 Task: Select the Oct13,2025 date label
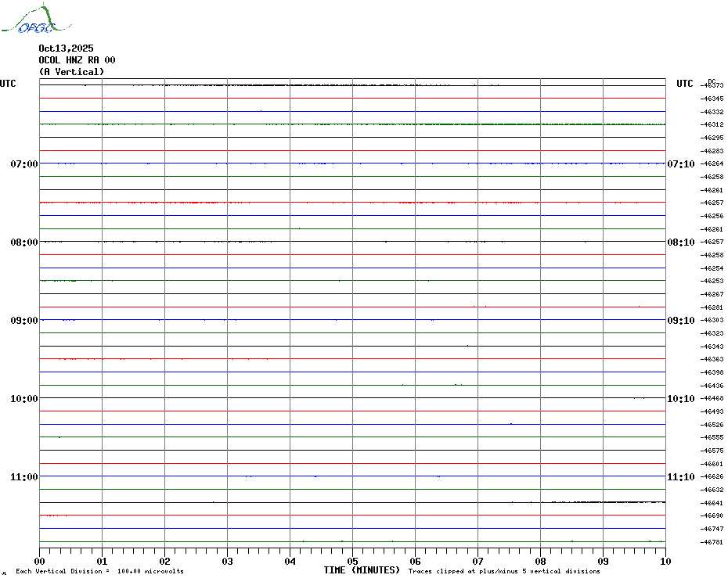(66, 48)
